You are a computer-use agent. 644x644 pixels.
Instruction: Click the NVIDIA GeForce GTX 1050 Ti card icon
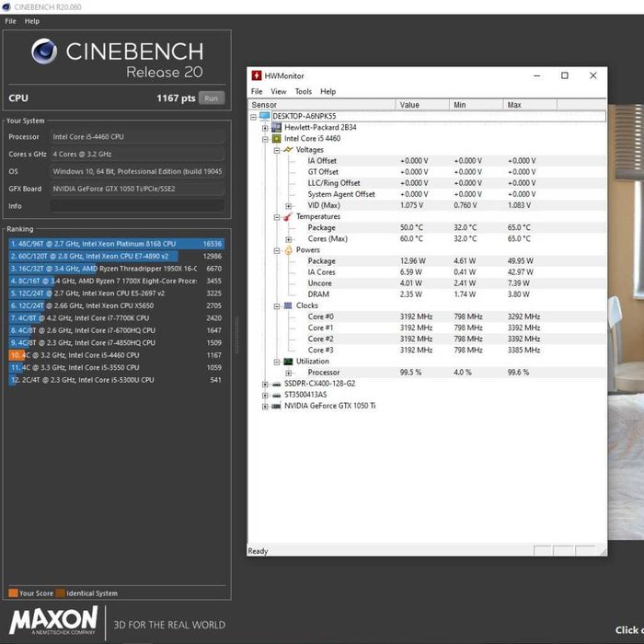pyautogui.click(x=277, y=407)
